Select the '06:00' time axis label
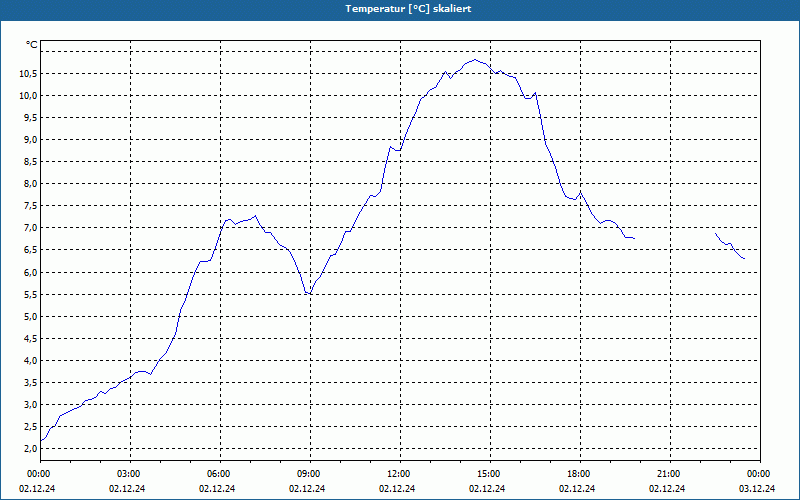Viewport: 800px width, 500px height. coord(219,474)
